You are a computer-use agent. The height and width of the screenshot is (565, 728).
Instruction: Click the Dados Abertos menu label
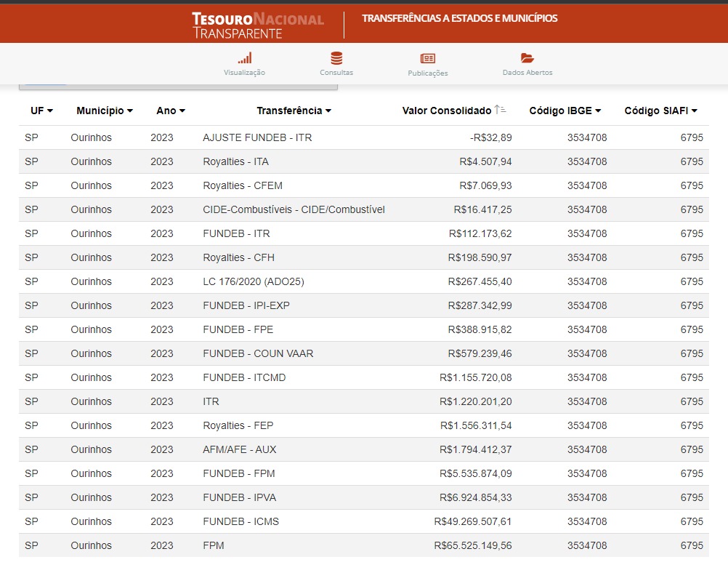pos(527,73)
